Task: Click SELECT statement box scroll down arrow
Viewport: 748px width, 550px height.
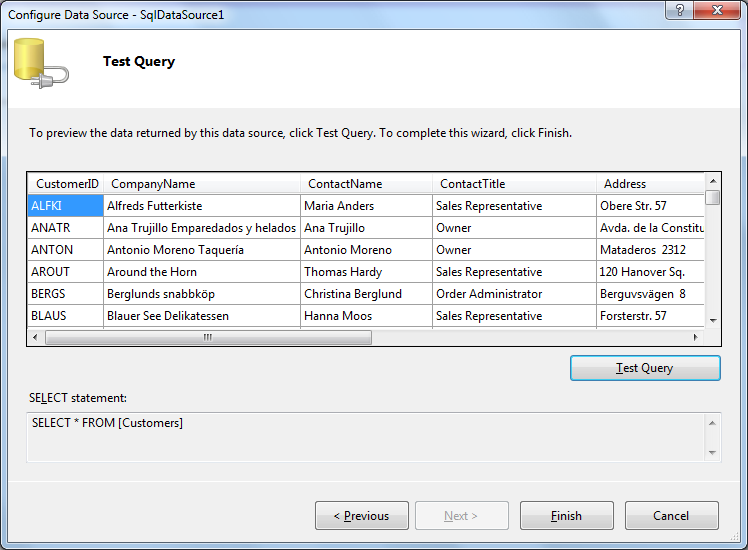Action: [712, 453]
